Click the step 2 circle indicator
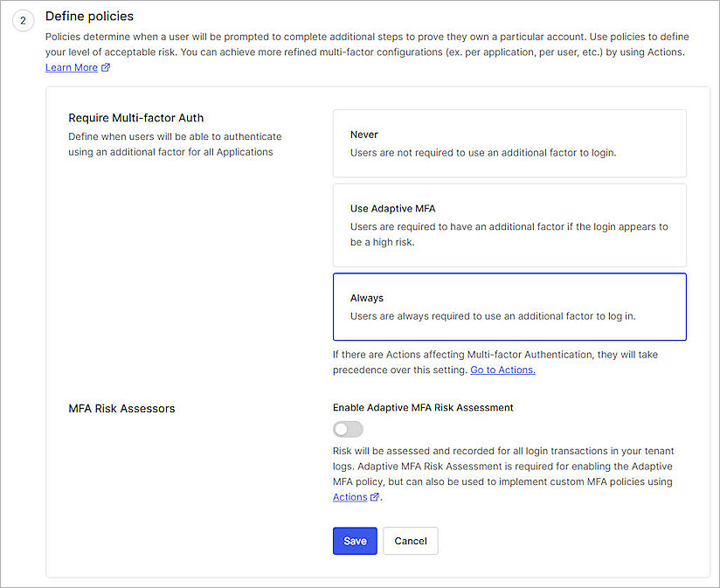Screen dimensions: 720x588 click(x=24, y=20)
